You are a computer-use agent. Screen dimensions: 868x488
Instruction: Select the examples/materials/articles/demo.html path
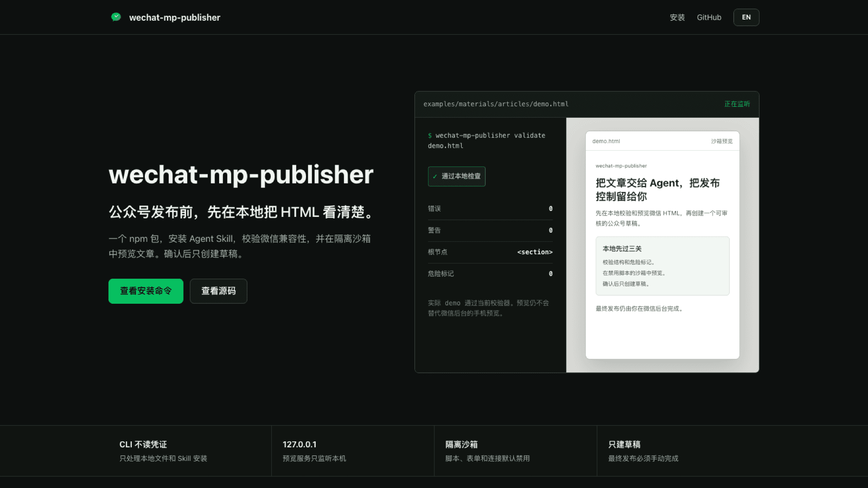496,104
